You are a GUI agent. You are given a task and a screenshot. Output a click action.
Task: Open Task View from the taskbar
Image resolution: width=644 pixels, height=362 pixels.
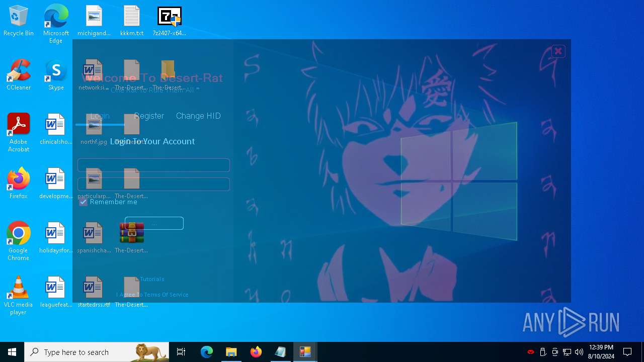pos(181,352)
